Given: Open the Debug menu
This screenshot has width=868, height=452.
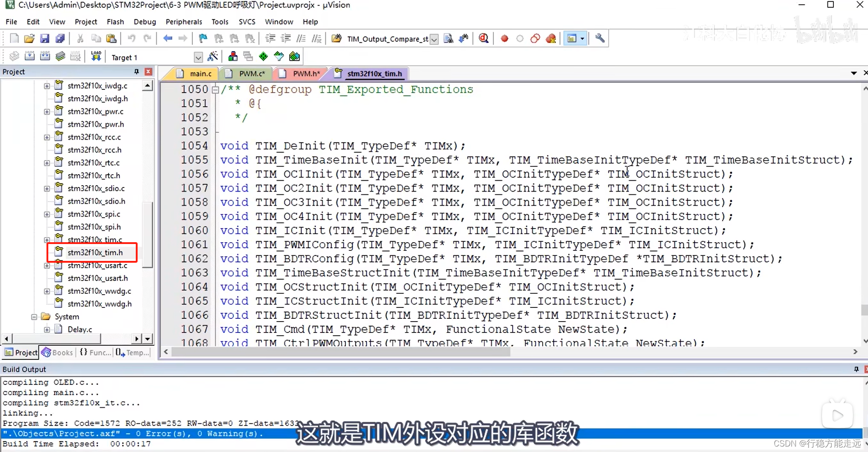Looking at the screenshot, I should (x=145, y=21).
